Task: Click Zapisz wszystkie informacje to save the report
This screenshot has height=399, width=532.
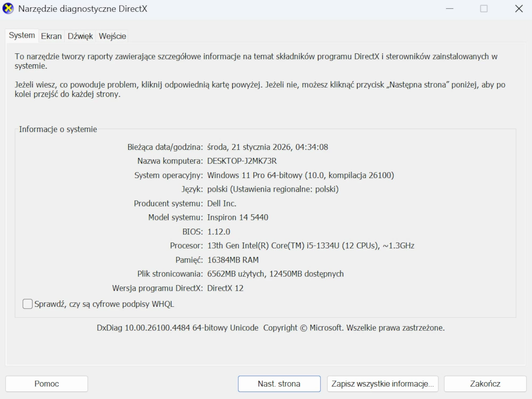Action: coord(382,383)
